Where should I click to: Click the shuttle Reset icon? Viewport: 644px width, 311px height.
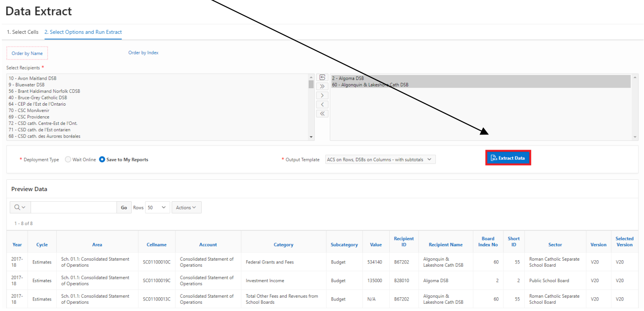[x=322, y=78]
